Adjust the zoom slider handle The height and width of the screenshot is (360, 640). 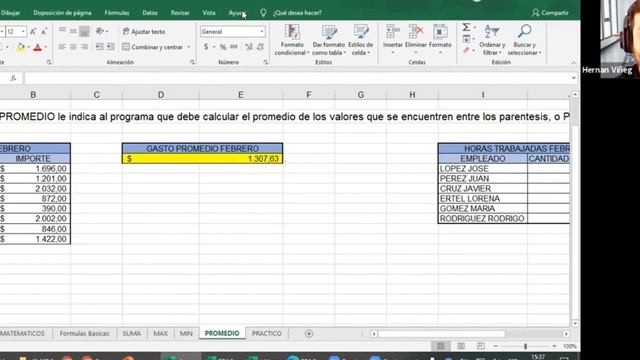[x=525, y=346]
